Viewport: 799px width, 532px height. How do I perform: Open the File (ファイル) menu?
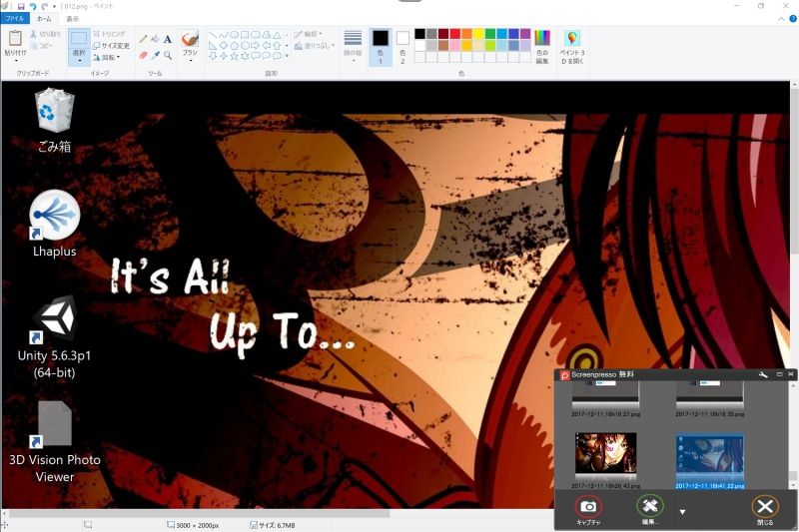pos(15,19)
